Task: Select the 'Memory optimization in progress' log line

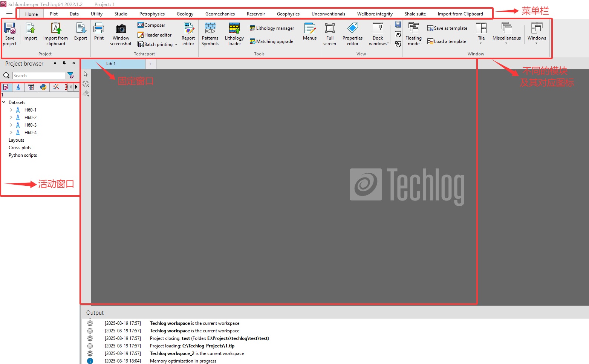Action: 183,361
